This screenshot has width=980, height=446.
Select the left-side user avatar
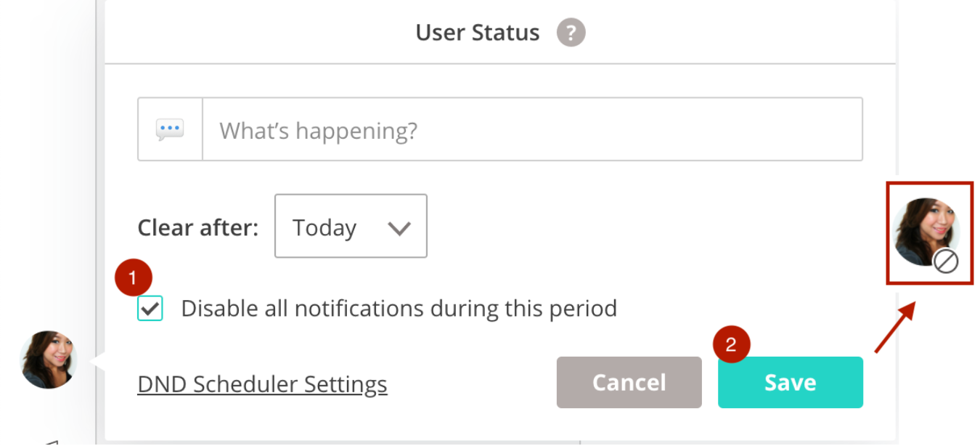point(48,360)
